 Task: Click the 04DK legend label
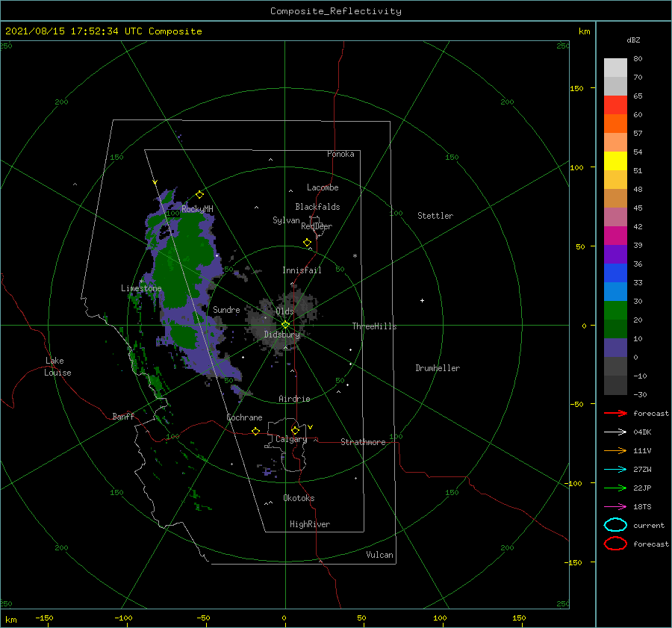click(x=642, y=432)
